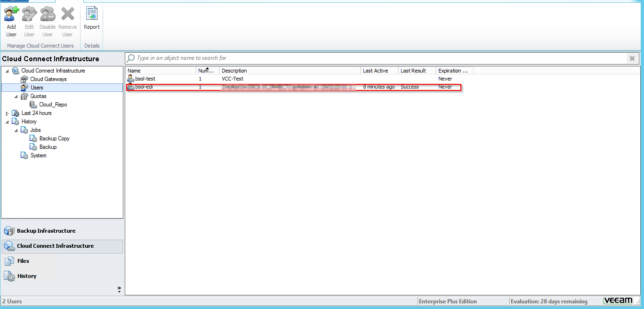Click 'Evaluation: 28 days remaining' in status bar
644x309 pixels.
pyautogui.click(x=549, y=301)
